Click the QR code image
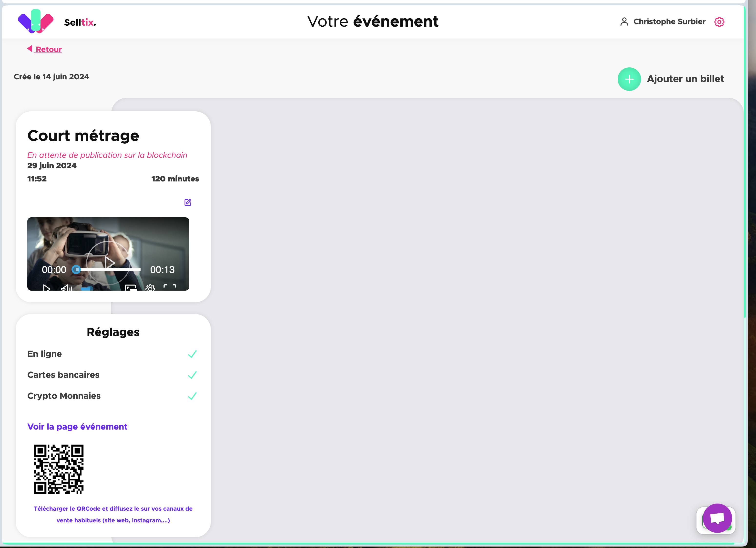 59,469
